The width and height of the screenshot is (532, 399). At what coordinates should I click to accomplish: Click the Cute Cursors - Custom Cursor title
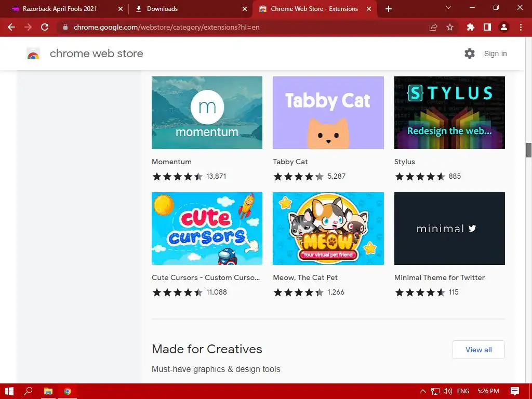[x=206, y=277]
